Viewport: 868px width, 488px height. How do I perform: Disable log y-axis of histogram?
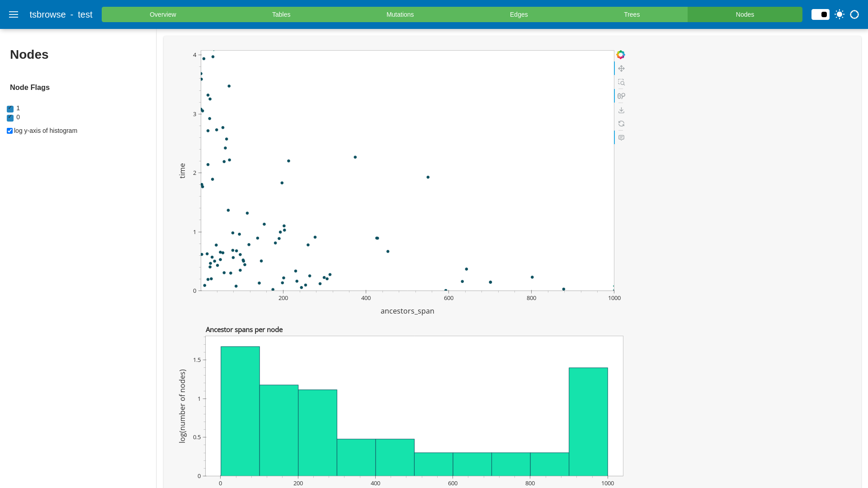point(9,131)
